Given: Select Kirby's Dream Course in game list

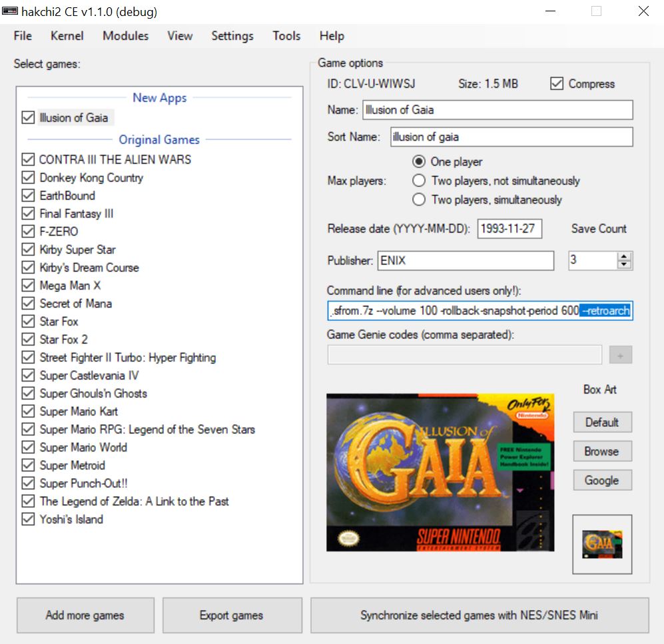Looking at the screenshot, I should 89,268.
